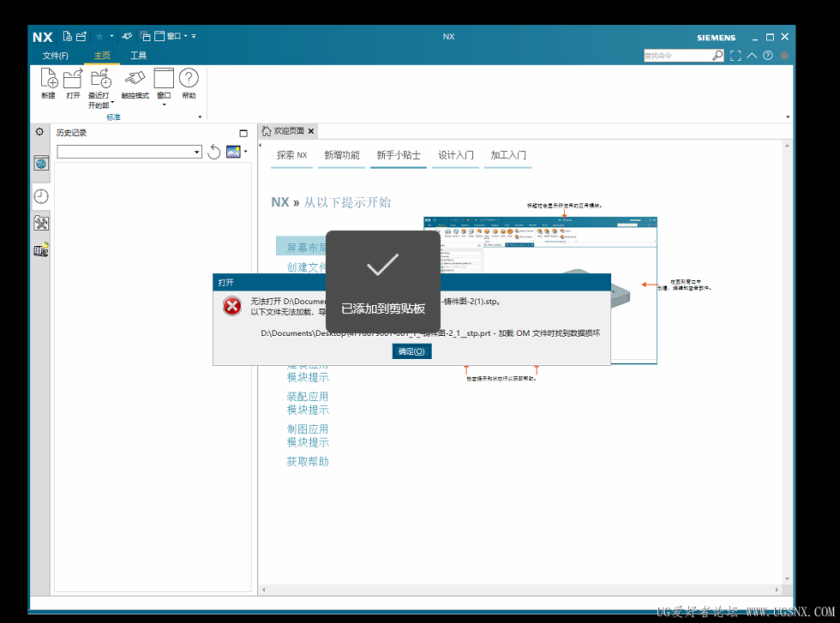Click OK in the Open error dialog
The height and width of the screenshot is (623, 840).
411,351
